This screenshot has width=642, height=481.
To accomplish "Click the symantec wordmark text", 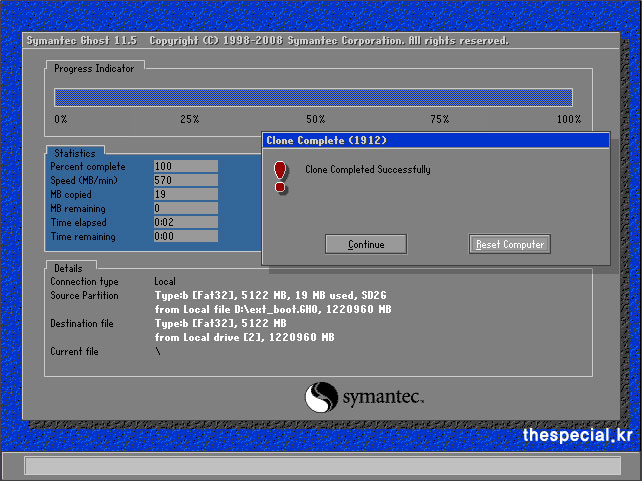I will (x=383, y=397).
